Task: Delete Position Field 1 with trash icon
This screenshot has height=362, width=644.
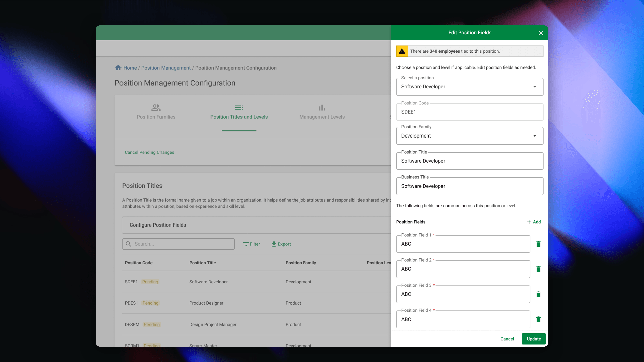Action: click(x=538, y=244)
